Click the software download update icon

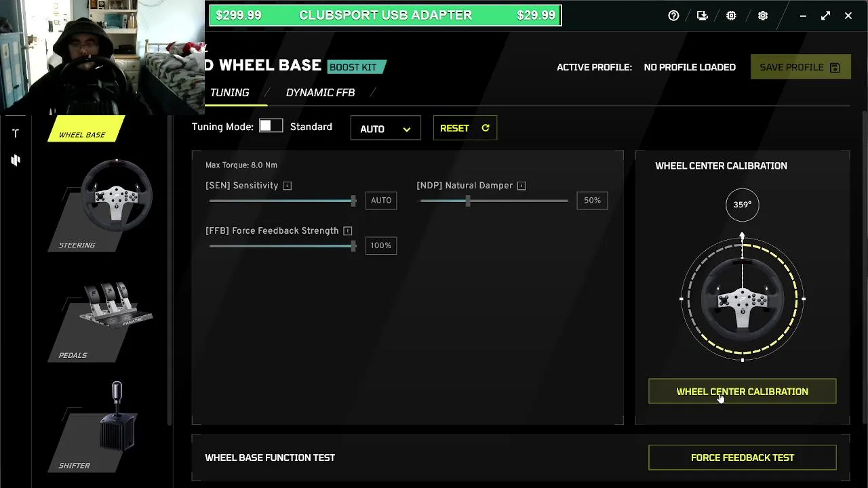pos(702,16)
